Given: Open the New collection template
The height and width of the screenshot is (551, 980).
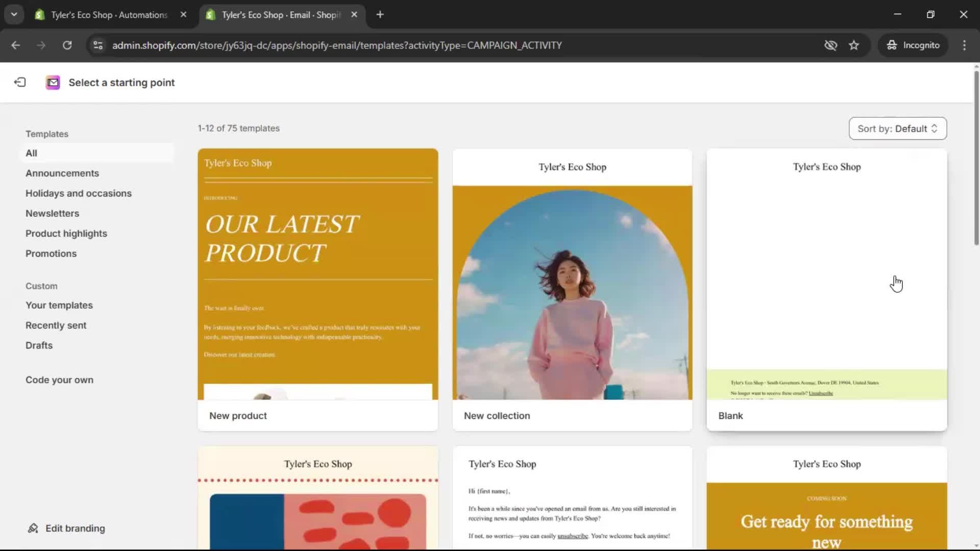Looking at the screenshot, I should [x=572, y=286].
